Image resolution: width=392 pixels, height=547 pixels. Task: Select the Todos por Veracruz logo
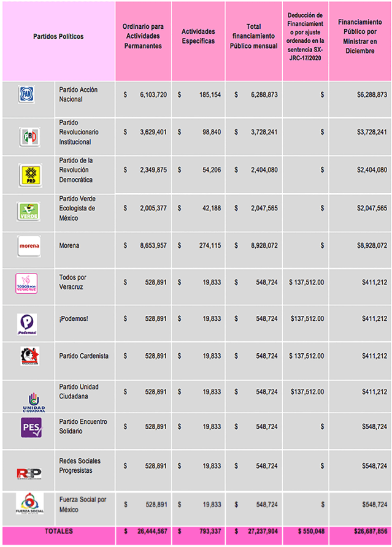point(27,283)
